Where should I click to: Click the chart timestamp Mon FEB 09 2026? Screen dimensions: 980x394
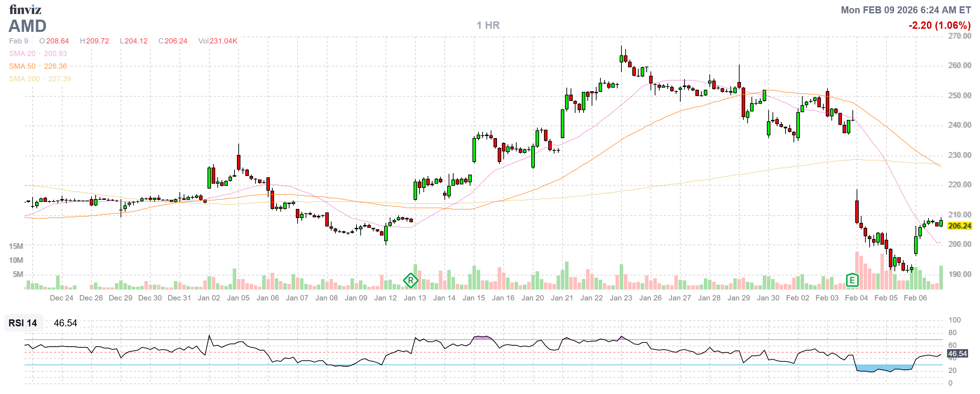pyautogui.click(x=905, y=10)
